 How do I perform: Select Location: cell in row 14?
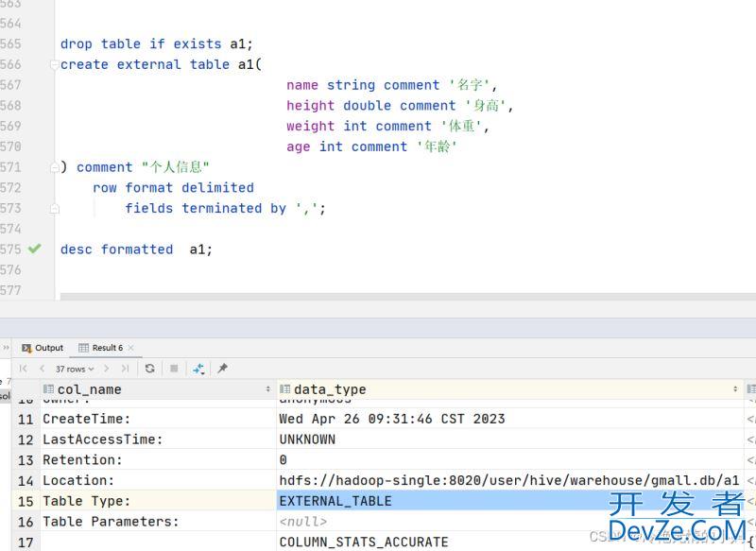click(158, 480)
